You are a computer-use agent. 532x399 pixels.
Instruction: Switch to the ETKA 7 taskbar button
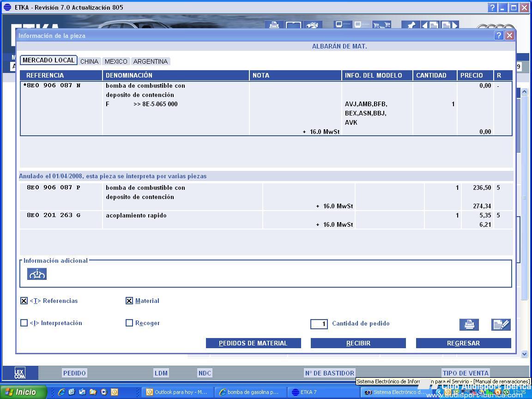[322, 392]
